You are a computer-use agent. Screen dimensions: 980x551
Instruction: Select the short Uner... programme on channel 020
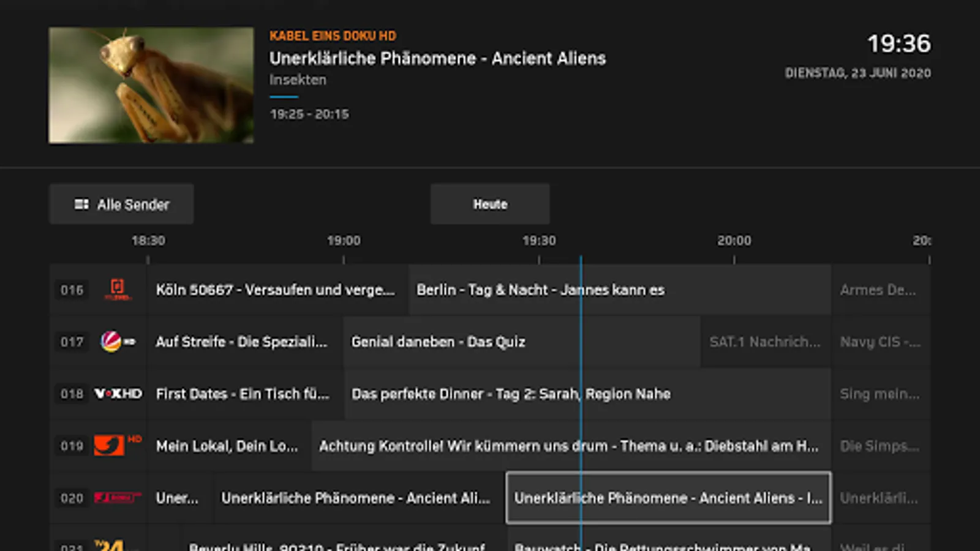click(x=180, y=498)
